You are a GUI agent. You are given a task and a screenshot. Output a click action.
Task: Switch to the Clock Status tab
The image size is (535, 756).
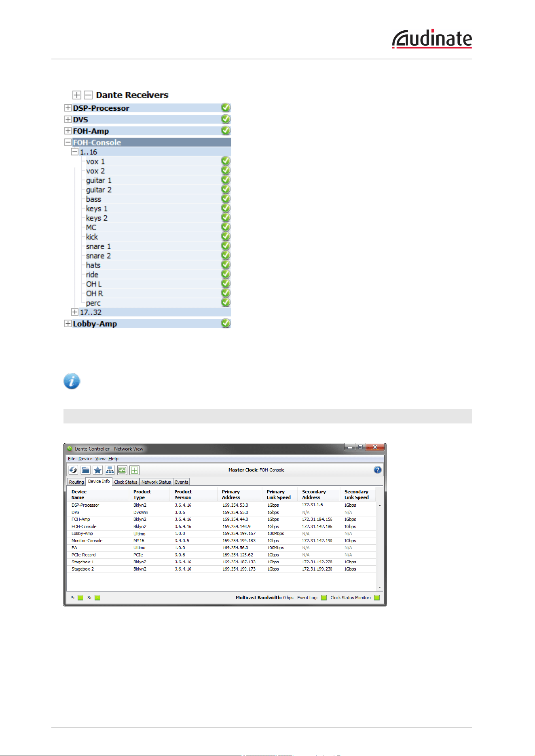[x=126, y=482]
